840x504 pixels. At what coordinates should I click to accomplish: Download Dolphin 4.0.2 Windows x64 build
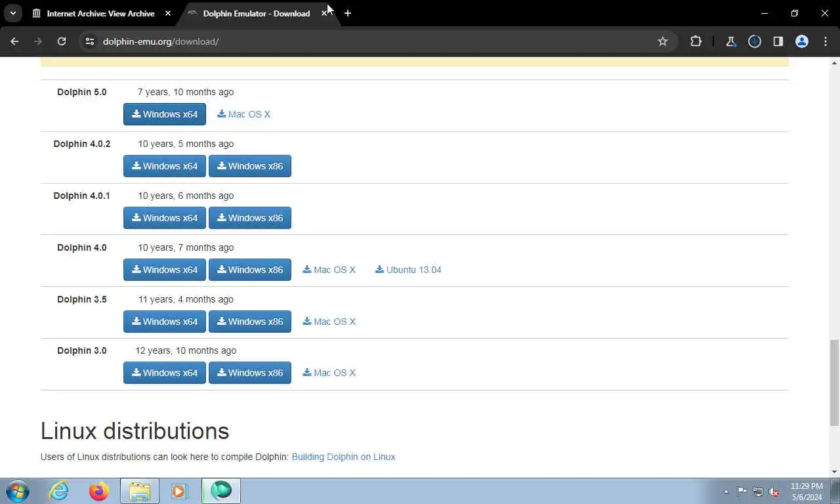165,166
